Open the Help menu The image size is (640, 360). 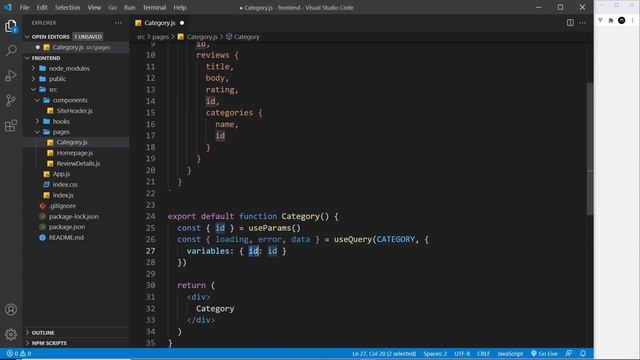pyautogui.click(x=180, y=7)
